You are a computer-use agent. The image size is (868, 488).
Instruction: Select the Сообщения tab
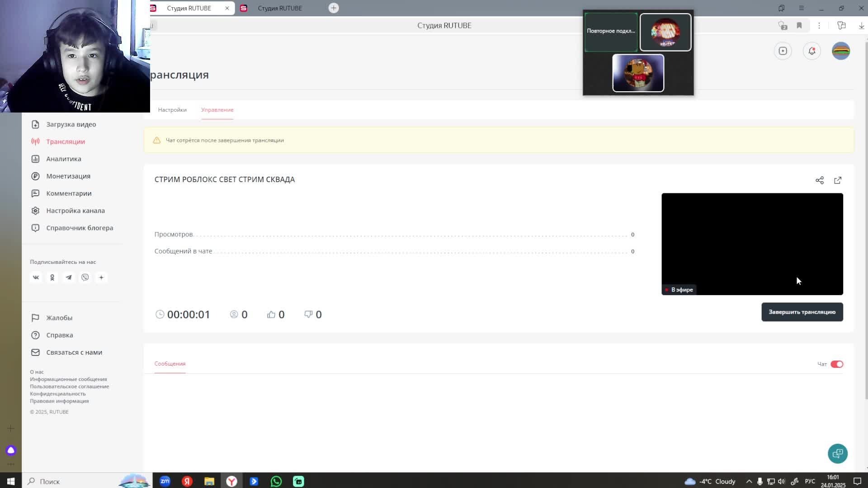[170, 364]
